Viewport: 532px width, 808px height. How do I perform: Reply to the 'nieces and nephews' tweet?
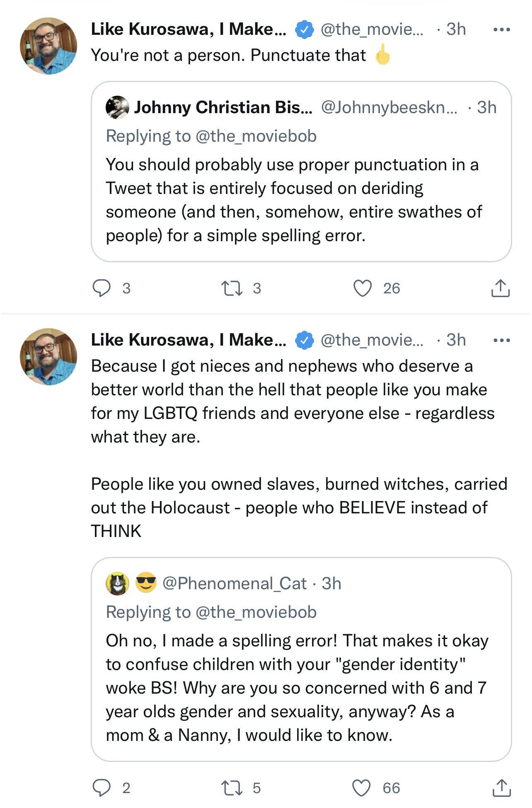[102, 788]
